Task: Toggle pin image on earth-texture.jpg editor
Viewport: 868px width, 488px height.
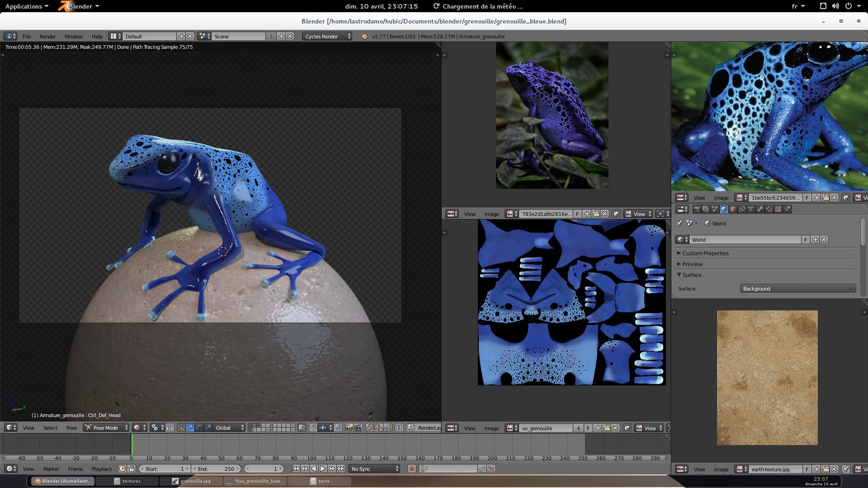Action: pos(845,469)
